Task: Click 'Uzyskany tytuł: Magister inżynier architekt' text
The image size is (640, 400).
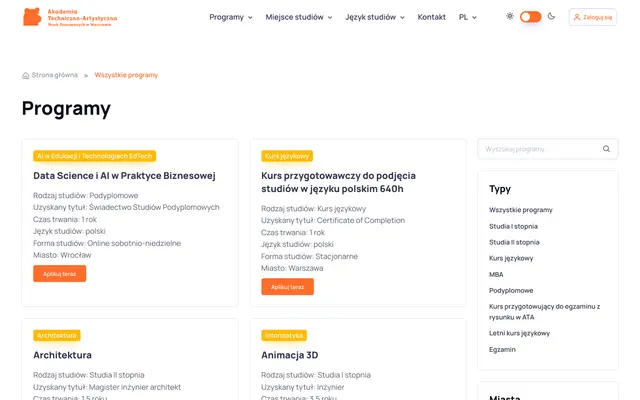Action: pos(107,387)
